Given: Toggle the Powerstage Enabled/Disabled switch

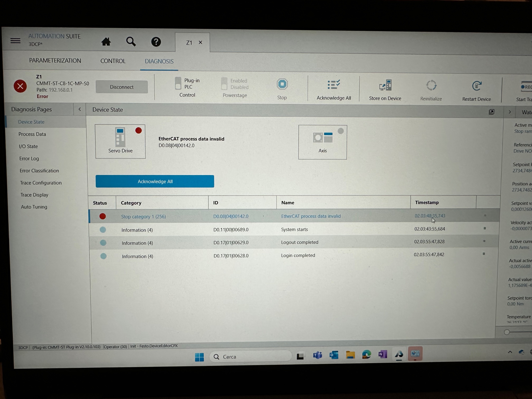Looking at the screenshot, I should (224, 84).
